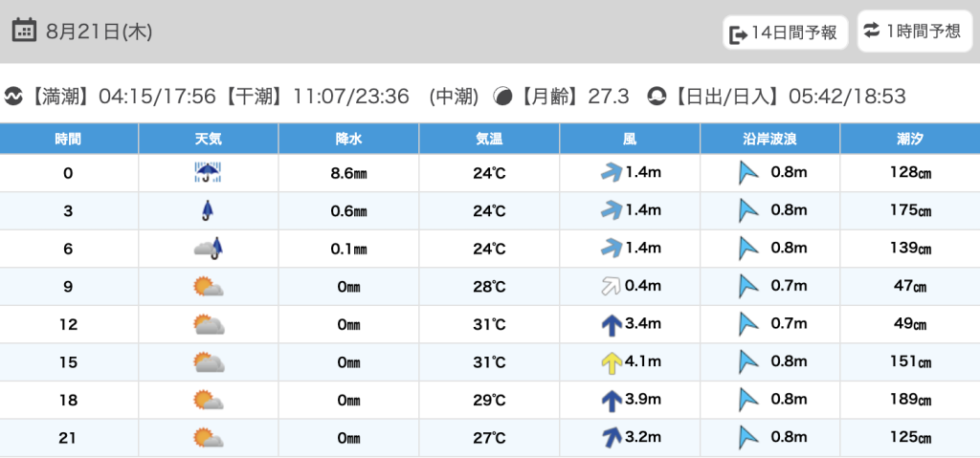Click the closed umbrella icon at hour 3
The image size is (980, 458).
[207, 210]
